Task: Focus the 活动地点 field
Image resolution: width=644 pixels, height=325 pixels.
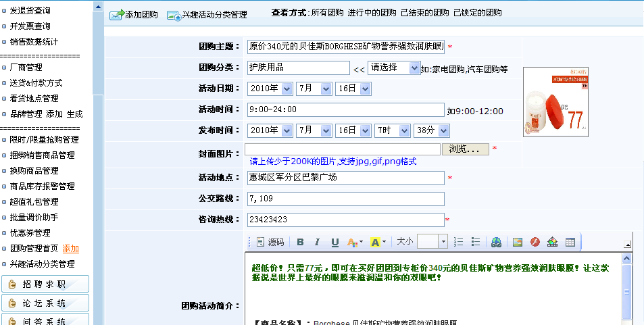Action: pos(346,178)
